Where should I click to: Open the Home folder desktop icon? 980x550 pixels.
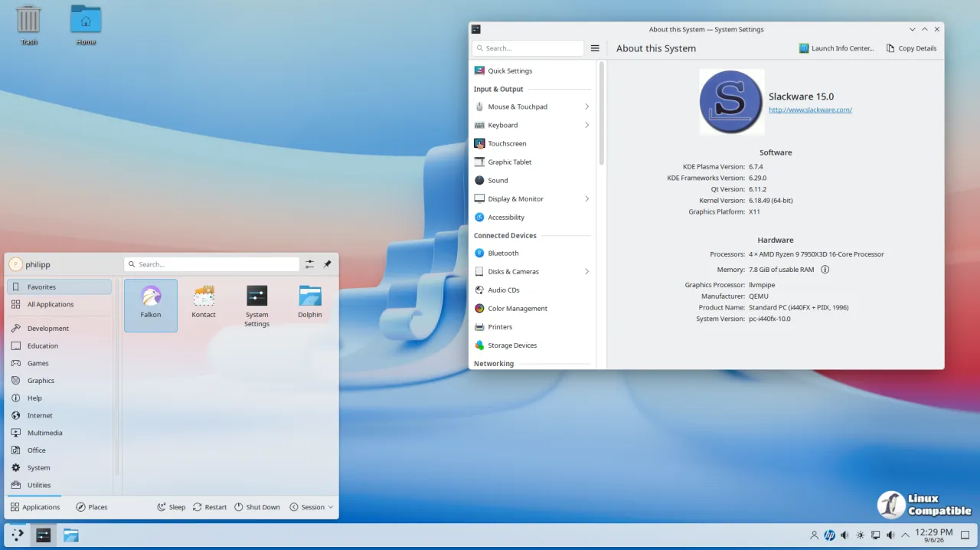(86, 25)
